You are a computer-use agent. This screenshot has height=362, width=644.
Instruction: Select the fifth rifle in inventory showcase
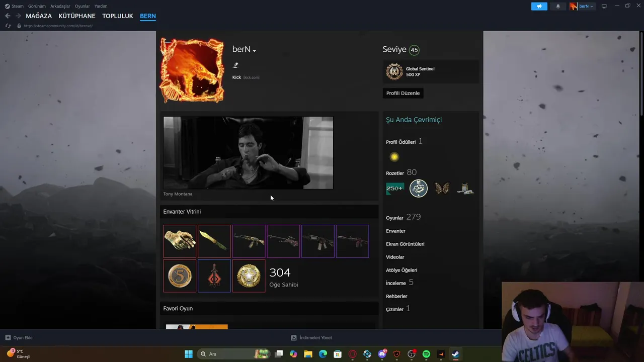(x=318, y=241)
